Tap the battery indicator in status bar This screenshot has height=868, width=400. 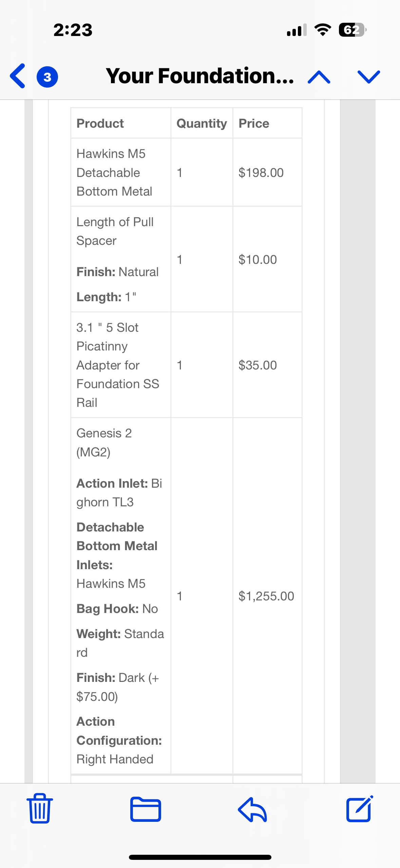click(353, 30)
